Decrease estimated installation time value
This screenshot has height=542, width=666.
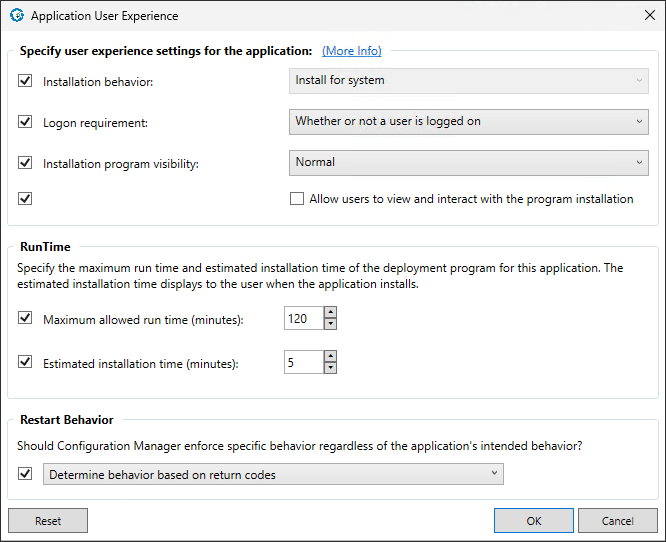pos(331,368)
